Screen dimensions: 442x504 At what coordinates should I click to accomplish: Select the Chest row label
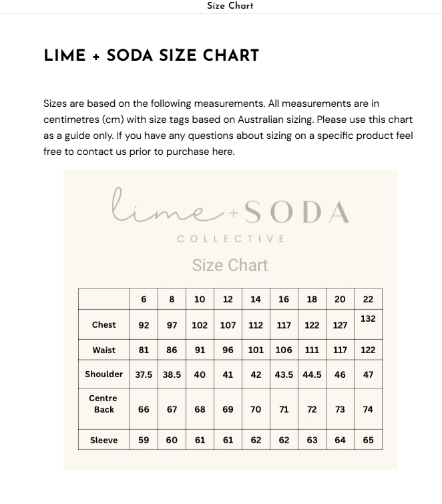coord(103,325)
